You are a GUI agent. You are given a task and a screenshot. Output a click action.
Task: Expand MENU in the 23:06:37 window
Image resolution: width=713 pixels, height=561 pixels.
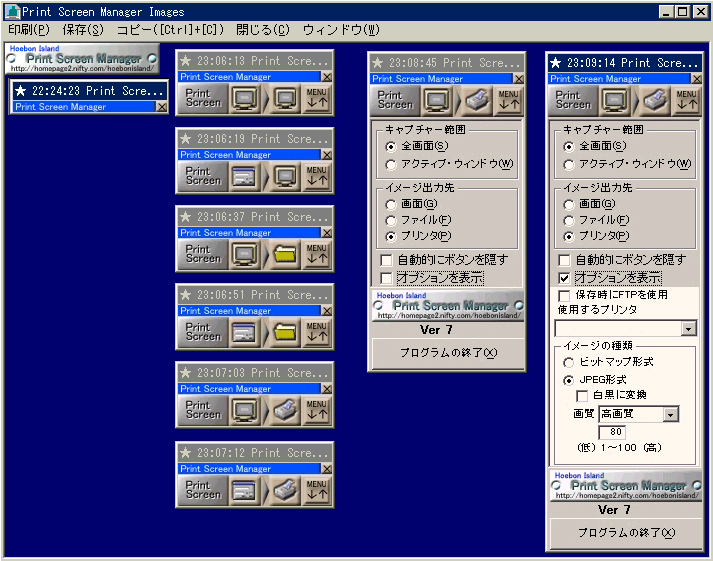coord(316,255)
